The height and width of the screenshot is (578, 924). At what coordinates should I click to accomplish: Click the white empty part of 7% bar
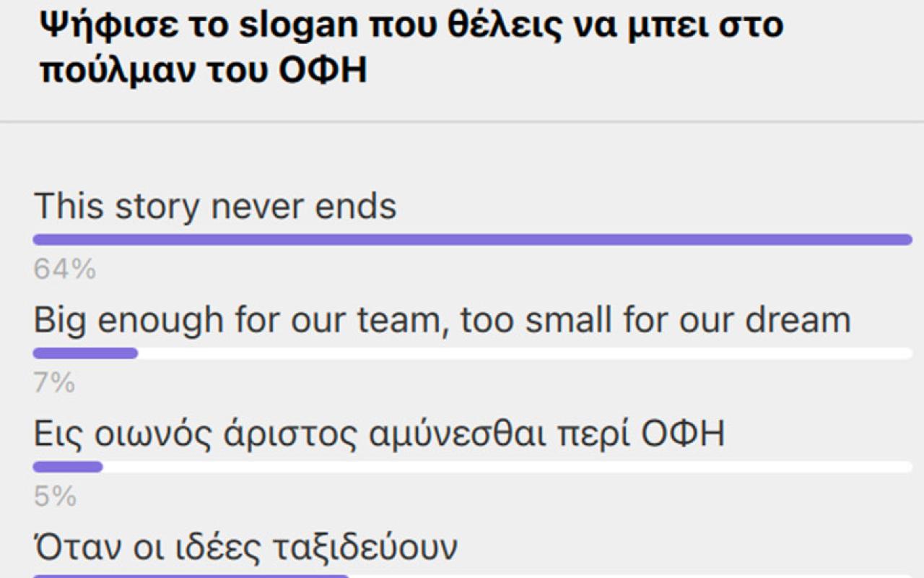point(525,353)
